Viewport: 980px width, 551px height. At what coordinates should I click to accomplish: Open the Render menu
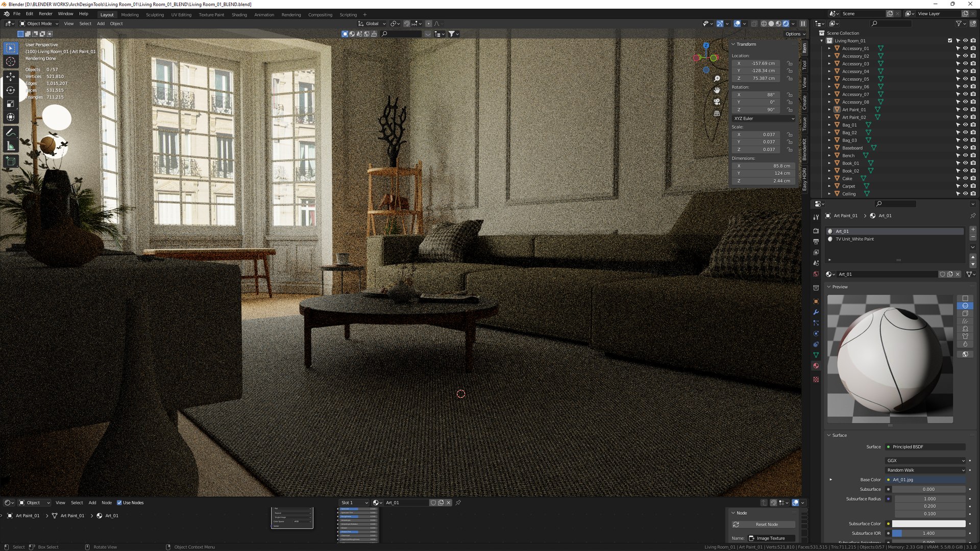[45, 14]
